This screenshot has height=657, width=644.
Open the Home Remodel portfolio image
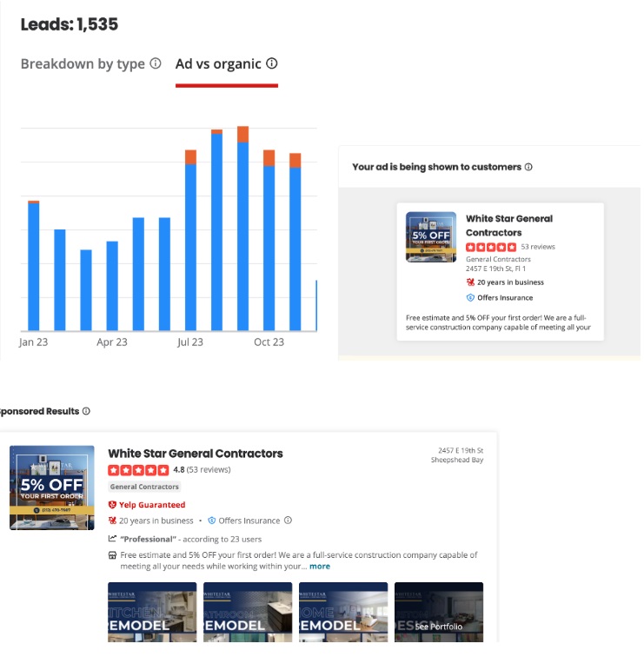343,612
